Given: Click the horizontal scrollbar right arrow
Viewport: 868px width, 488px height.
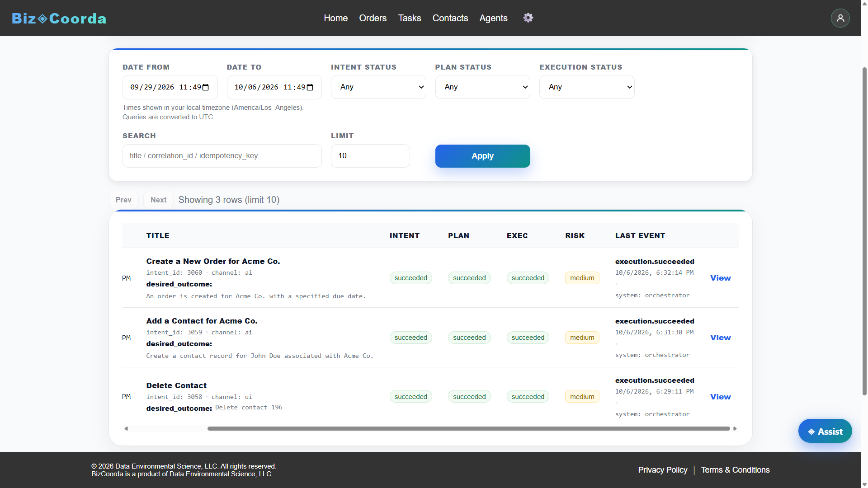Looking at the screenshot, I should click(735, 428).
